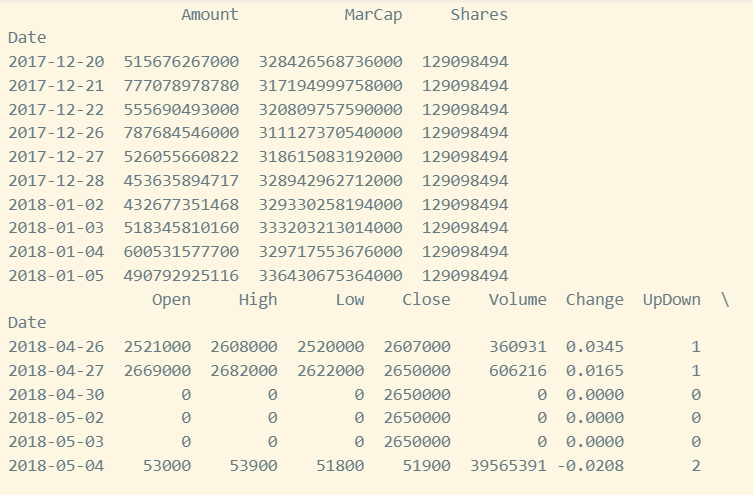Click Shares value in 2018-01-05 row
This screenshot has height=495, width=753.
click(465, 276)
